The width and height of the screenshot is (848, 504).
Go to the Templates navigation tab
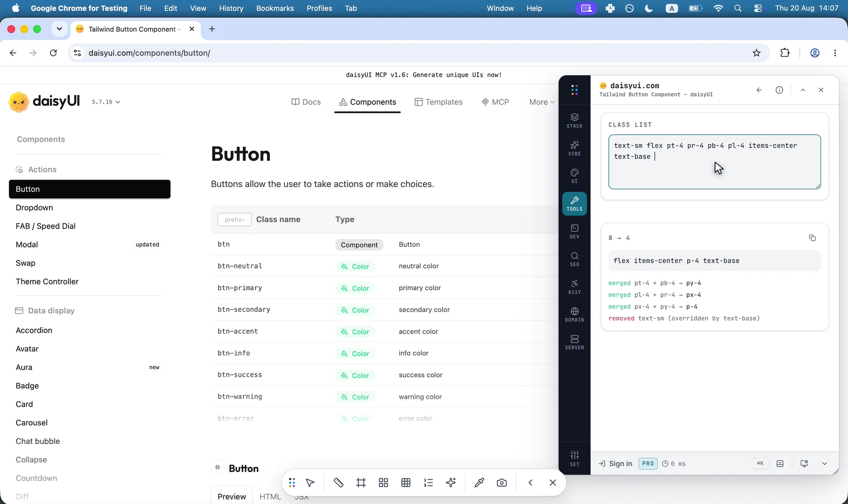tap(439, 102)
